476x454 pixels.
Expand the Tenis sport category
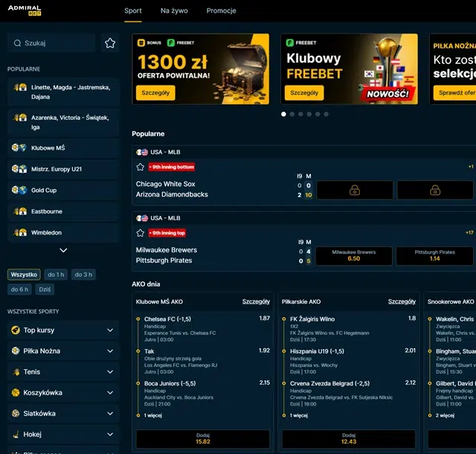coord(110,372)
